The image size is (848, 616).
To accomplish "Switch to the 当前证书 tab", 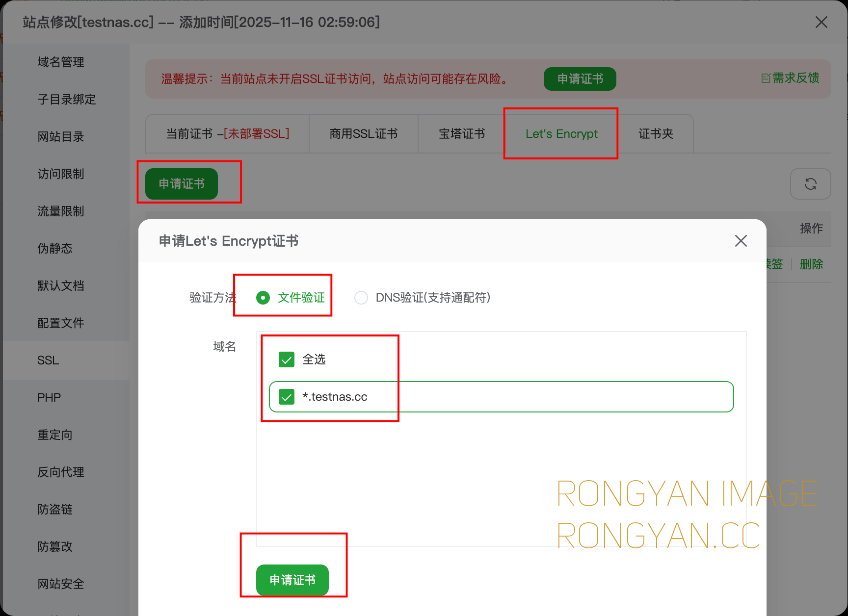I will [x=228, y=134].
